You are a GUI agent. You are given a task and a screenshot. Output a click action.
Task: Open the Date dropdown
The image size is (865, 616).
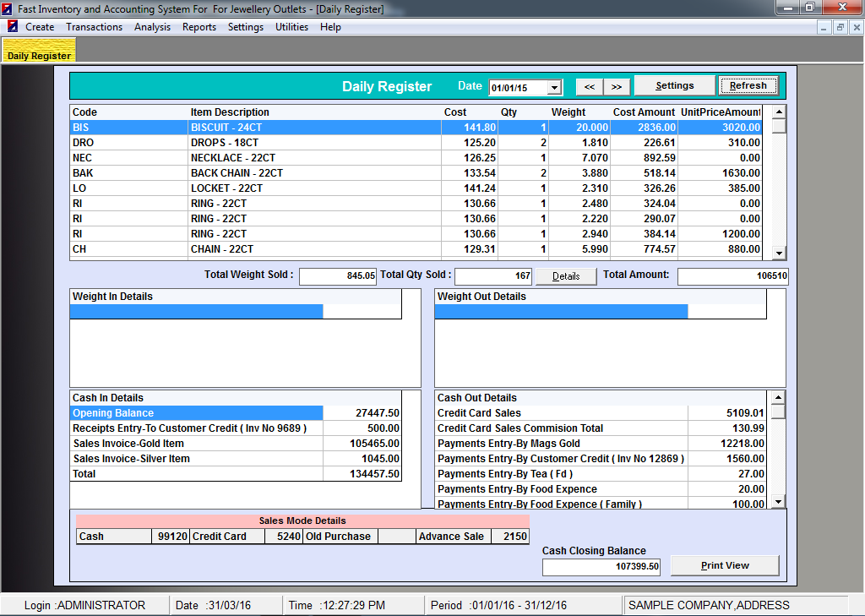tap(554, 88)
